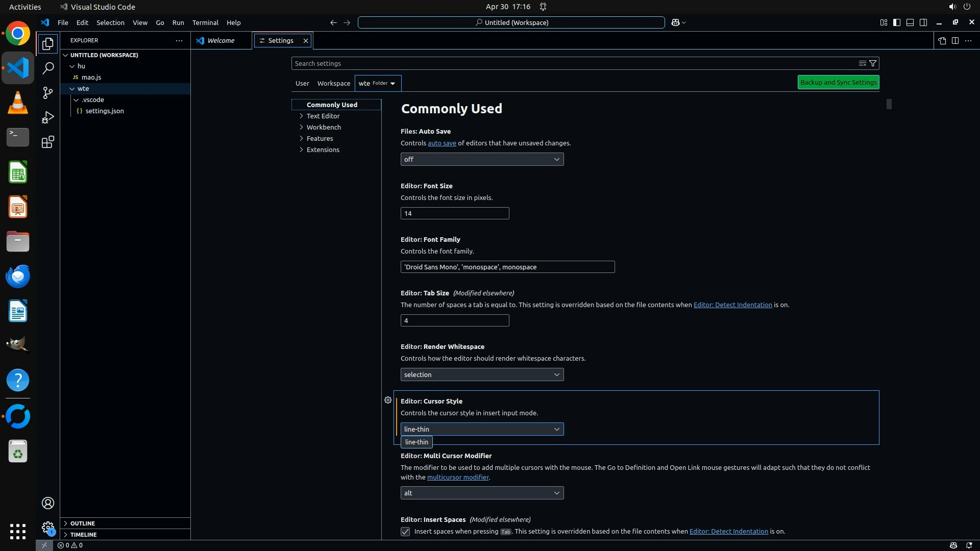The width and height of the screenshot is (980, 551).
Task: Open the Run and Debug view
Action: coord(48,117)
